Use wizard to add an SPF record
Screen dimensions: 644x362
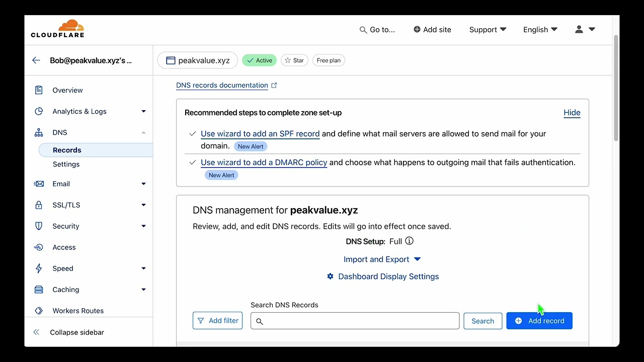click(x=260, y=134)
